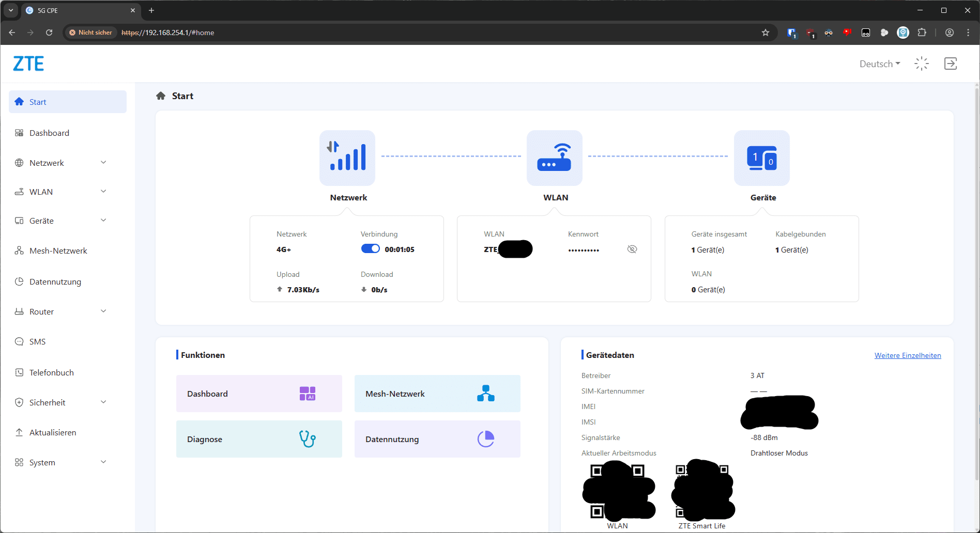
Task: Open Telefonbuch in the sidebar
Action: tap(68, 372)
